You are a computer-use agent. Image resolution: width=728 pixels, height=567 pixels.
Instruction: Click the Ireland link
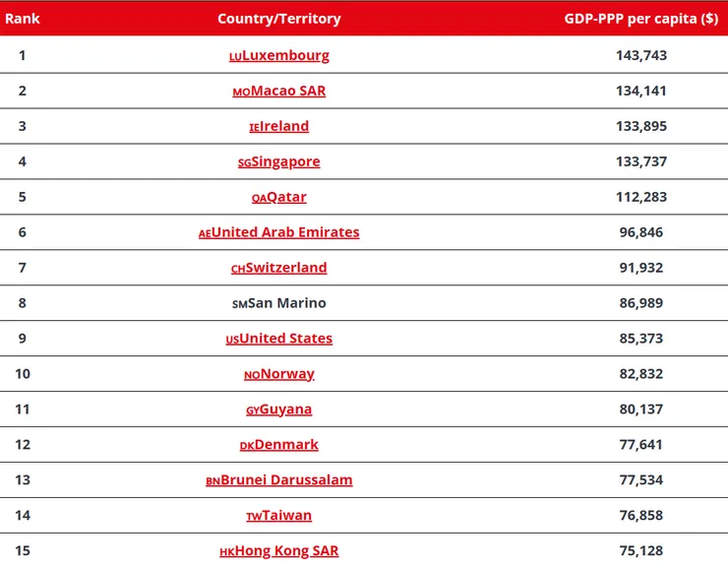279,126
